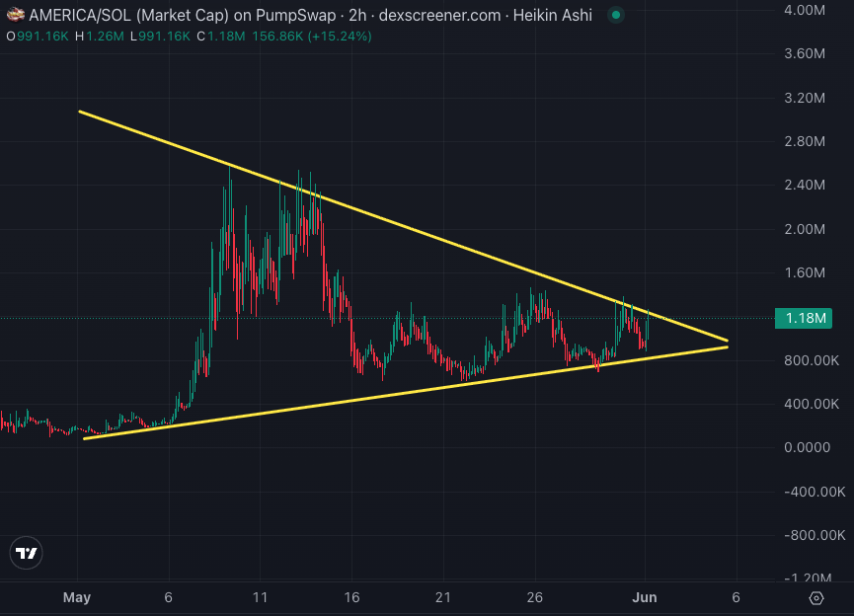Click the Jun date axis label
The width and height of the screenshot is (854, 616).
[645, 597]
